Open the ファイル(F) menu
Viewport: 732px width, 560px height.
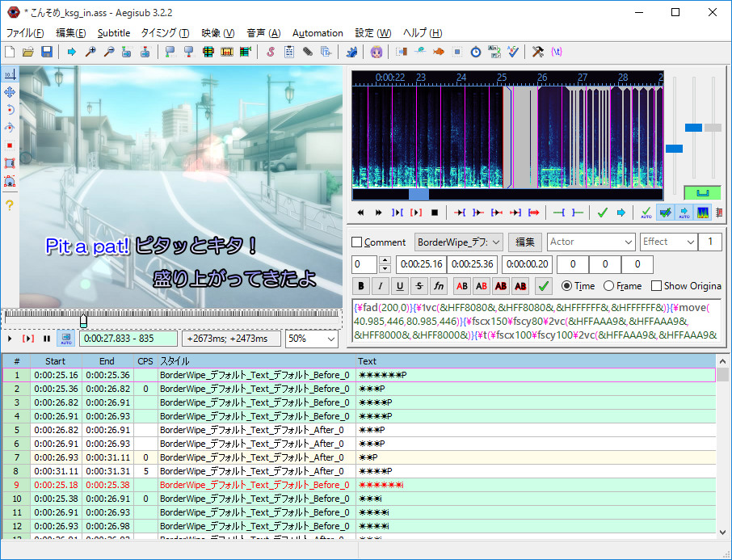tap(25, 33)
